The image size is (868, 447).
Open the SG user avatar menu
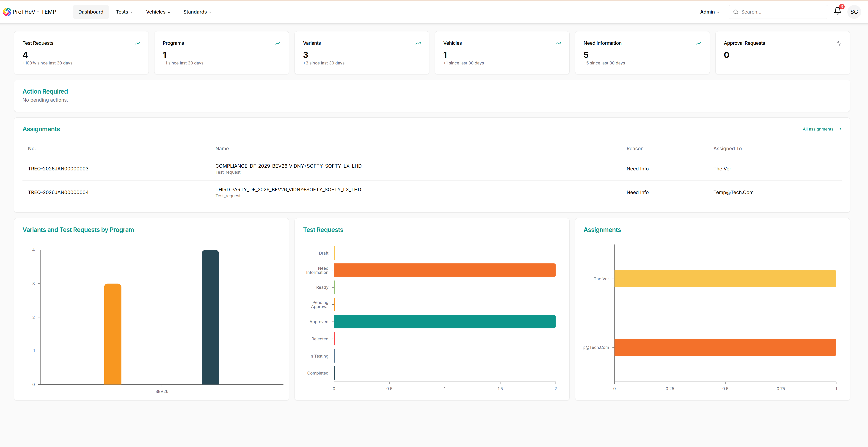pos(854,12)
